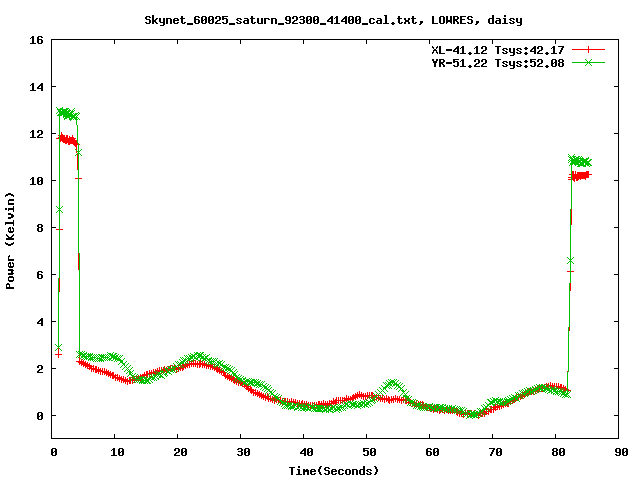Click the y-axis tick label 4
The height and width of the screenshot is (480, 640).
pos(40,322)
